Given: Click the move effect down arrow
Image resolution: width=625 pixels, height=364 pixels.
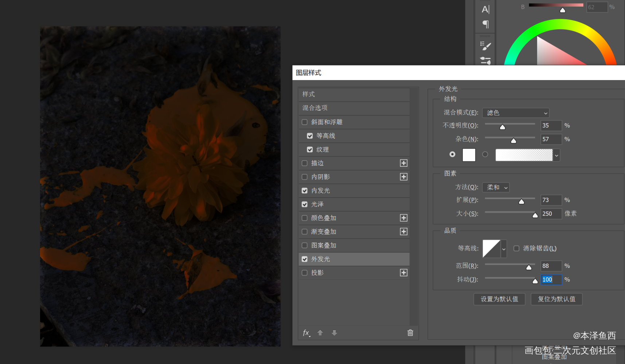Looking at the screenshot, I should click(334, 333).
